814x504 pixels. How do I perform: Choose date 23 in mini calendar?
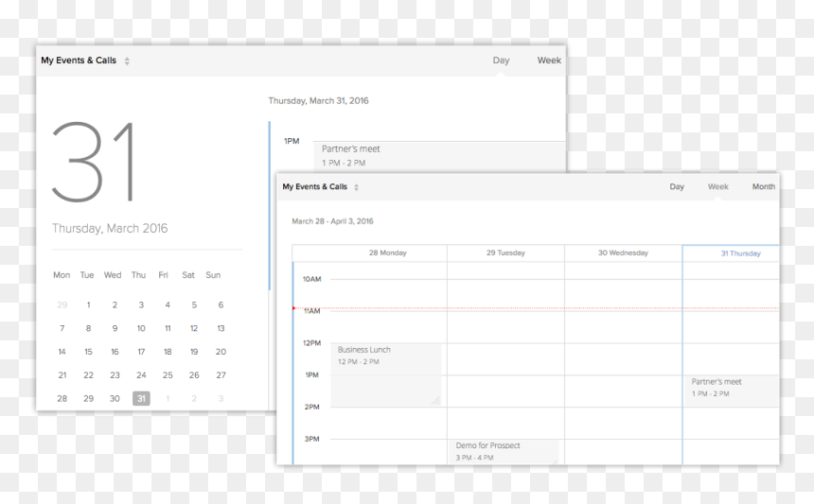pos(115,374)
